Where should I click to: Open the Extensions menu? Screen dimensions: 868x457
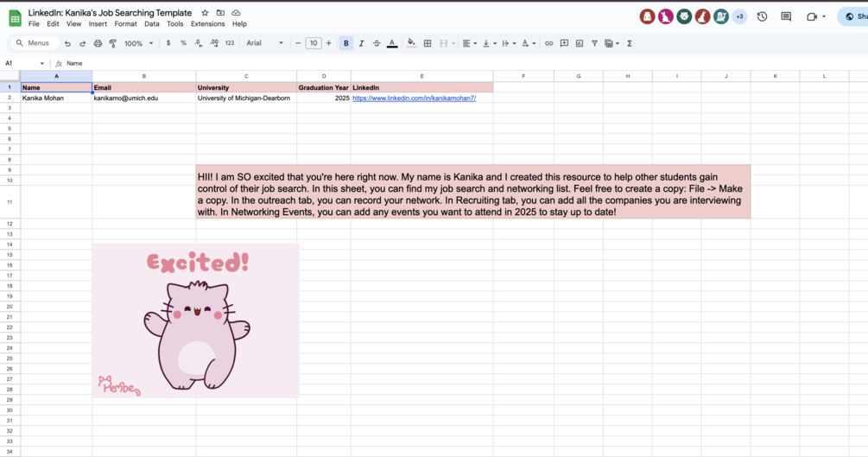[207, 24]
